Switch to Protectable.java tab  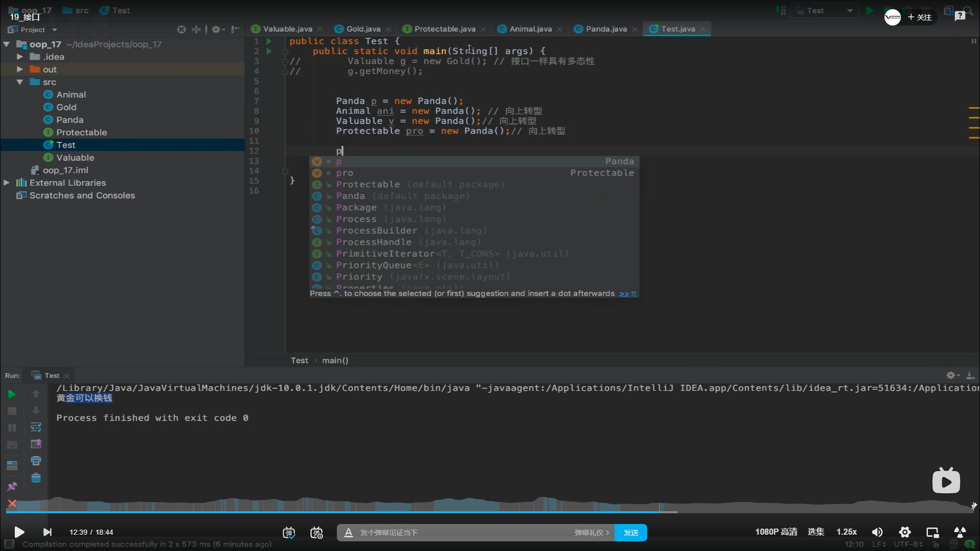coord(444,29)
